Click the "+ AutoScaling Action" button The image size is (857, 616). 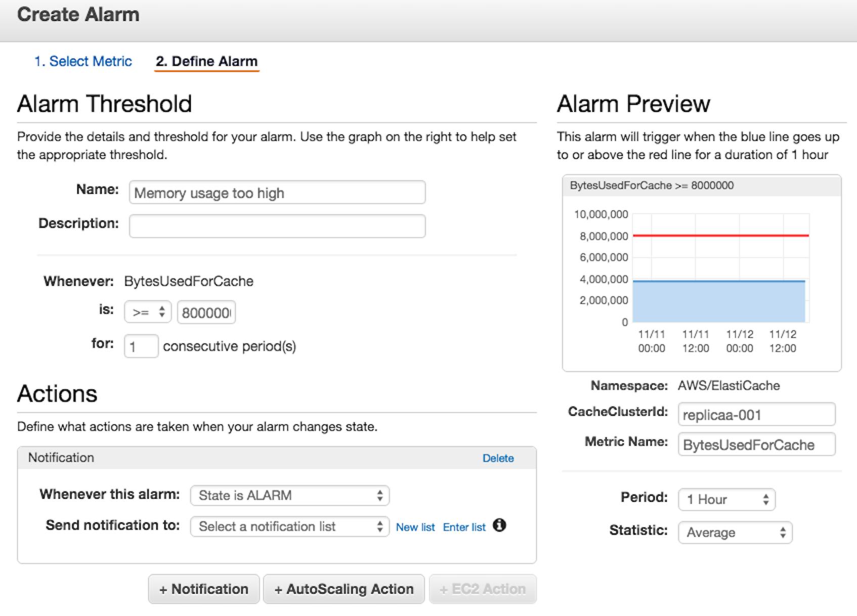pos(343,589)
